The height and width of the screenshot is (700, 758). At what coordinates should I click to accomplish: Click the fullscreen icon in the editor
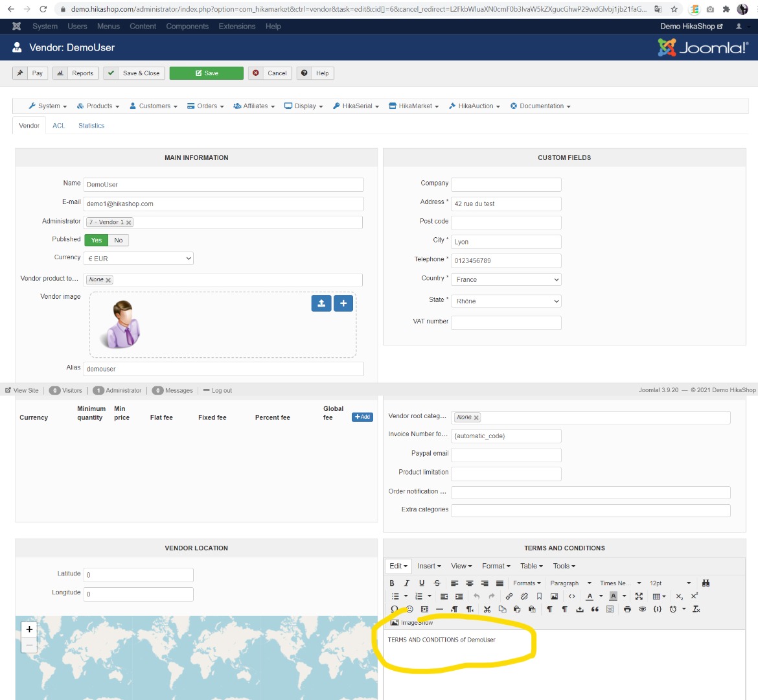tap(639, 596)
